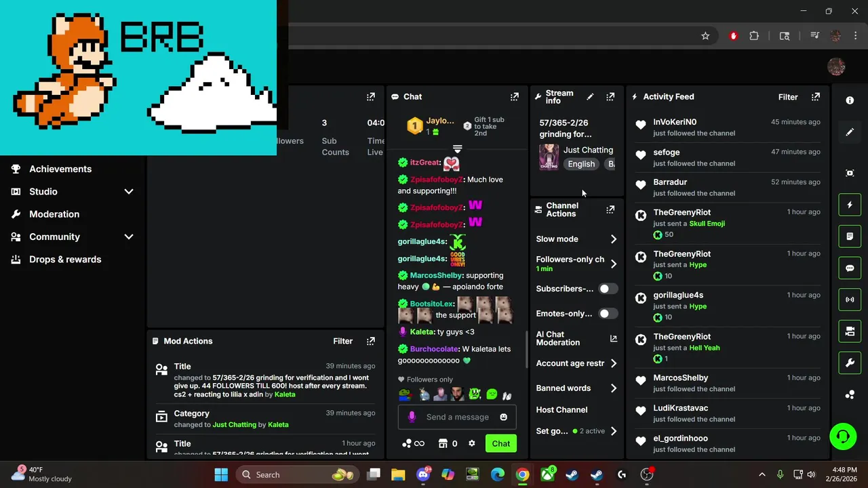Screen dimensions: 868x488
Task: Open Chrome media controls icon
Action: 815,36
